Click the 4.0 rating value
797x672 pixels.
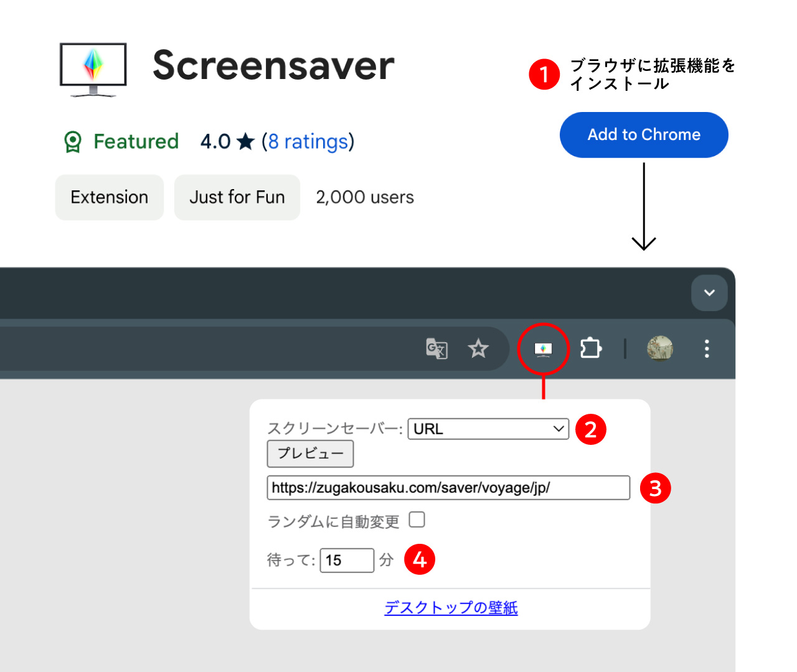click(x=215, y=142)
